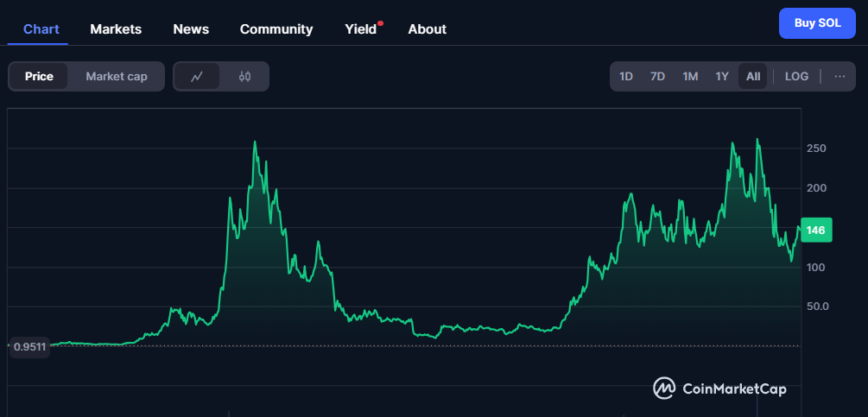
Task: Switch to candlestick chart icon
Action: [244, 76]
